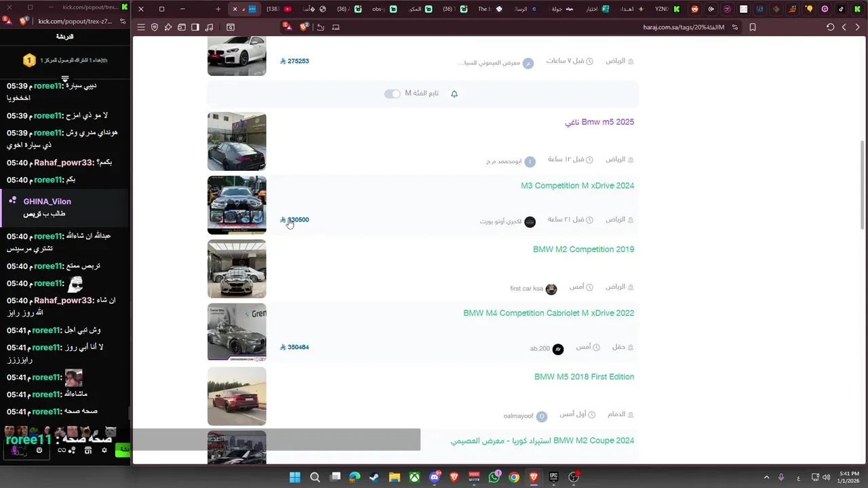Open Windows Start menu
The image size is (868, 488).
click(x=295, y=477)
